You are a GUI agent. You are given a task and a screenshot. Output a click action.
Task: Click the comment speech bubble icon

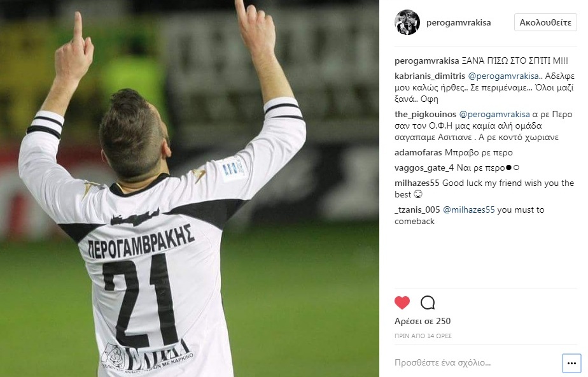pyautogui.click(x=428, y=302)
